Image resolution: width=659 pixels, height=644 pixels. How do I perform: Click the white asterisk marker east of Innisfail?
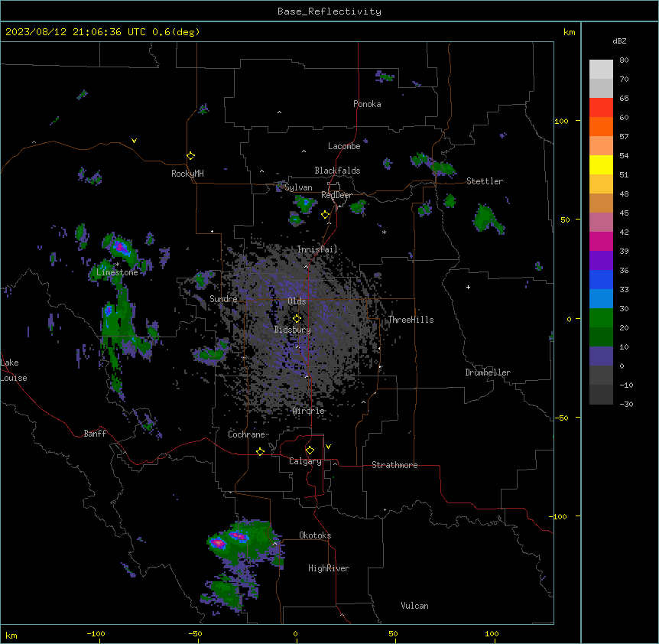click(384, 232)
